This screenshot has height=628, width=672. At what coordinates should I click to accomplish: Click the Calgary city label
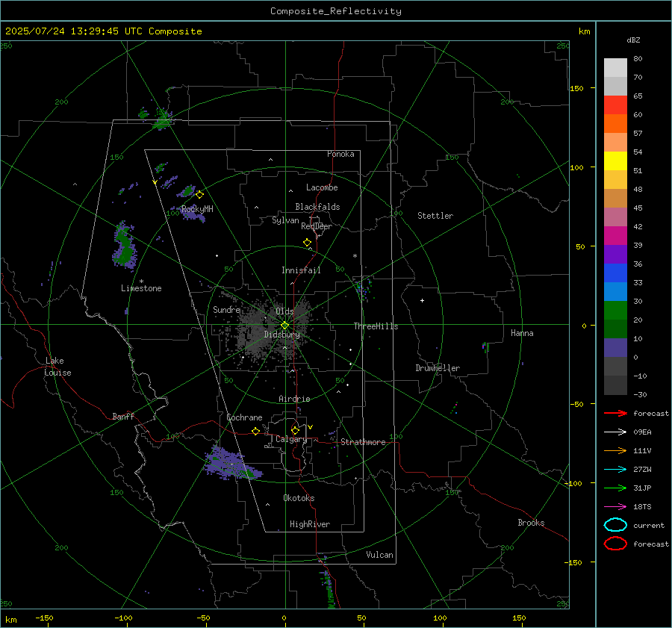[291, 439]
